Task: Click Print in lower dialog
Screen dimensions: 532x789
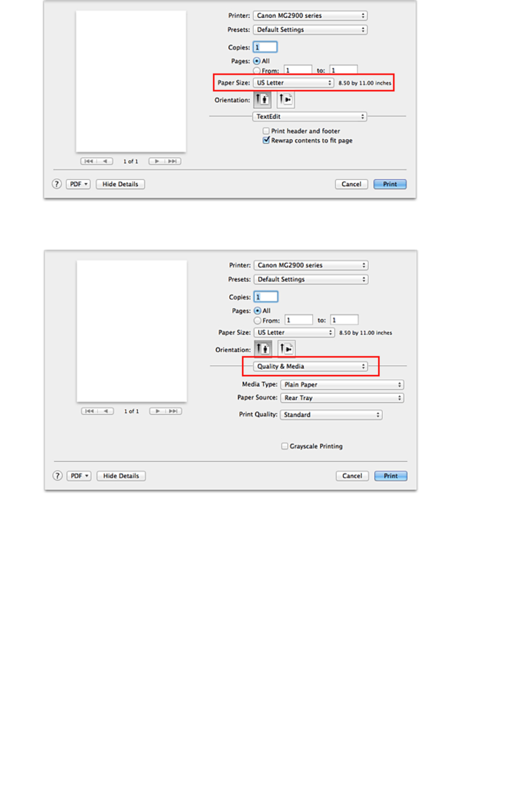Action: pyautogui.click(x=391, y=476)
